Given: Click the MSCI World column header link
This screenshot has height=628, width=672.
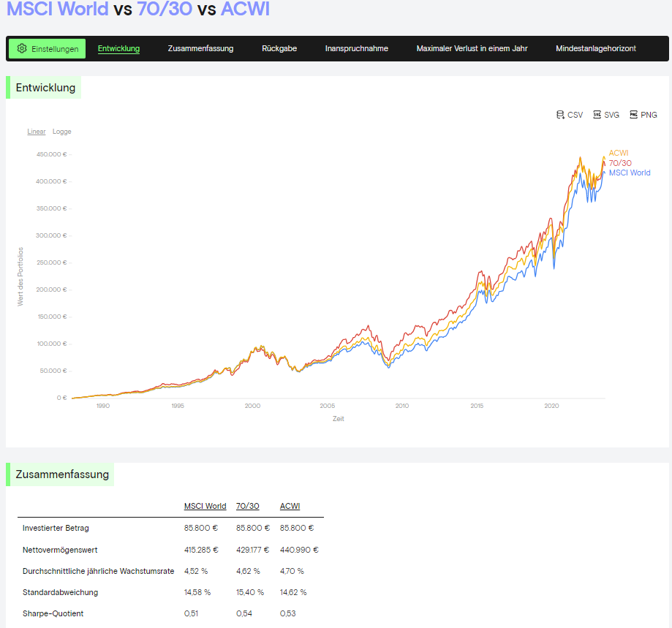Looking at the screenshot, I should (205, 506).
